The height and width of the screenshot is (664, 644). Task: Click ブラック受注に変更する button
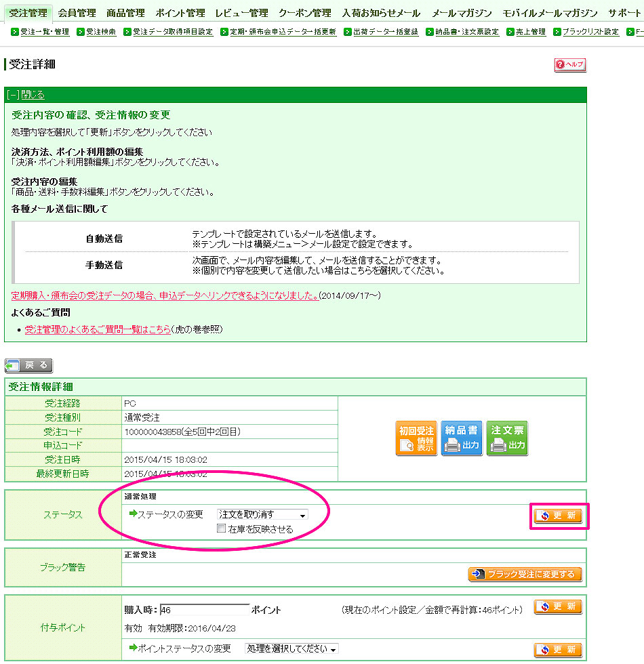(525, 575)
